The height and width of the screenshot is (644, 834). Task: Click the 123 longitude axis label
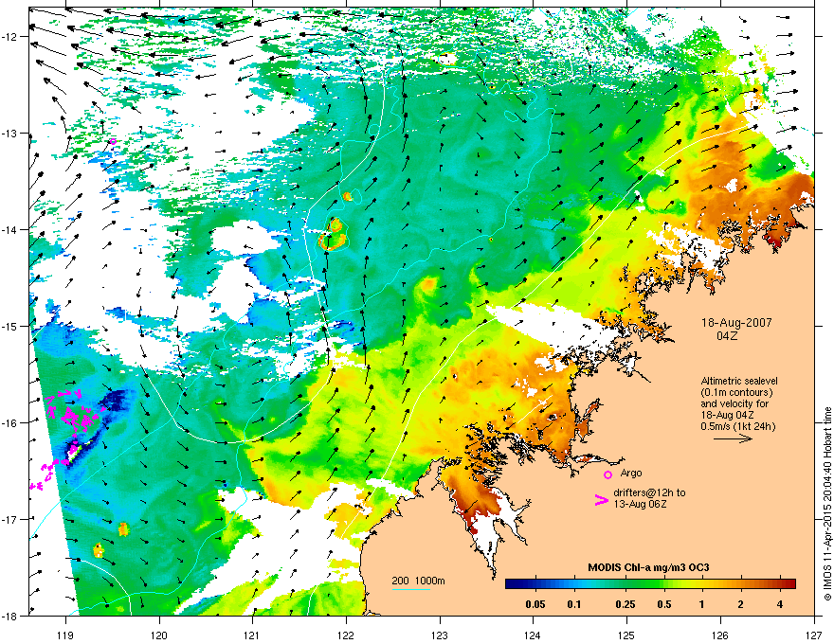[x=440, y=635]
